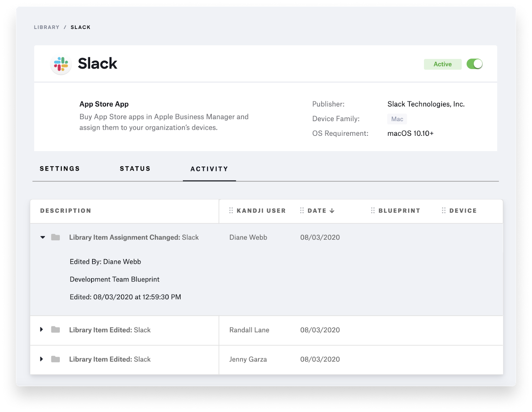Screen dimensions: 532x412
Task: Collapse the Library Item Assignment Changed entry
Action: (x=42, y=237)
